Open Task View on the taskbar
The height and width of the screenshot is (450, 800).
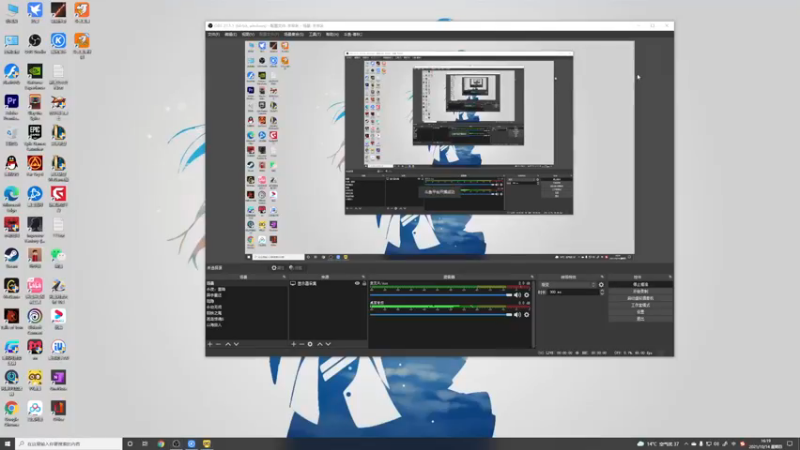tap(145, 444)
